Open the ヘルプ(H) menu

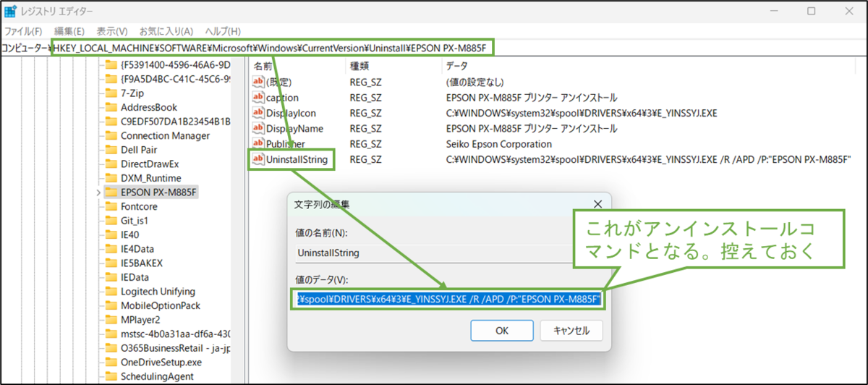(223, 31)
